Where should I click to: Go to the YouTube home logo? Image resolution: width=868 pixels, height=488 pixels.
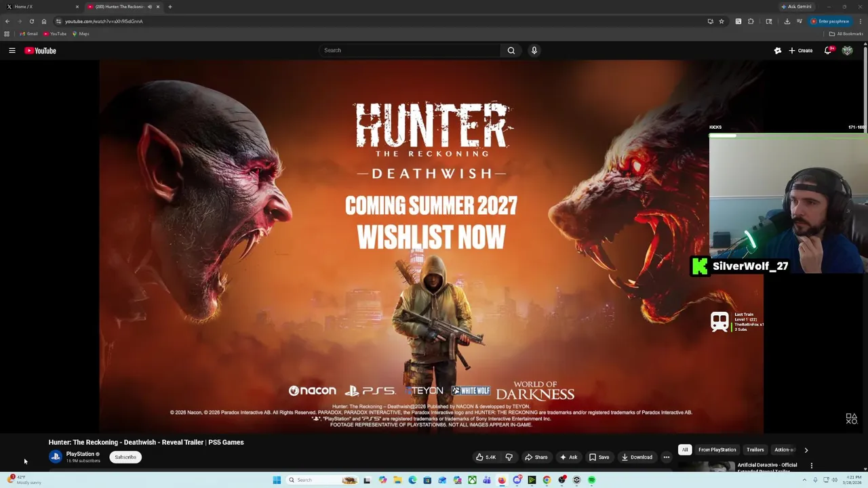pos(41,50)
